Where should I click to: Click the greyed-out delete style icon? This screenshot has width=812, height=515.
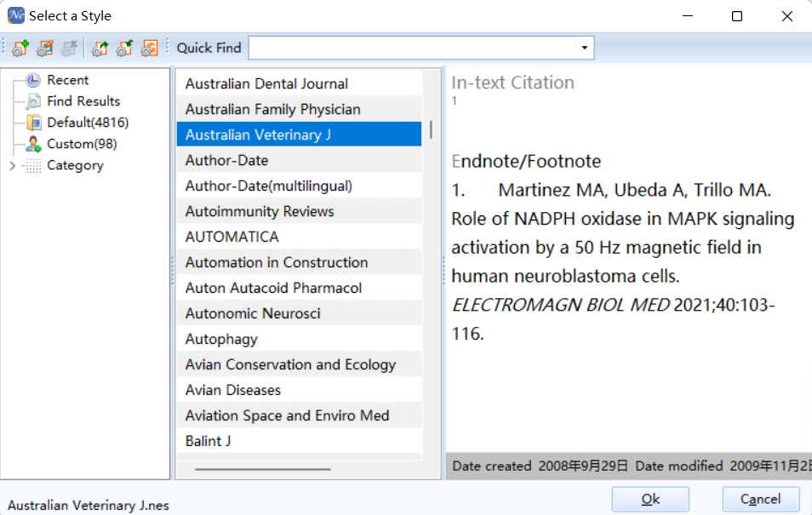point(70,48)
